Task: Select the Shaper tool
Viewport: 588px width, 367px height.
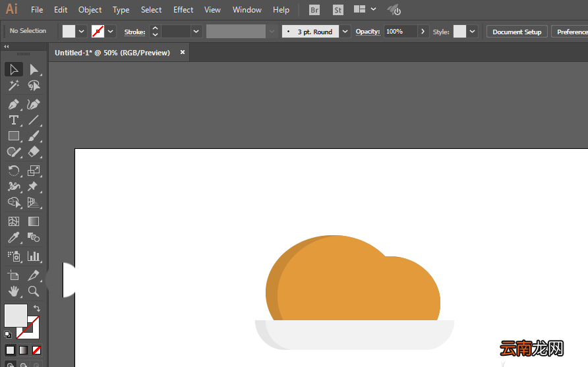Action: (14, 152)
